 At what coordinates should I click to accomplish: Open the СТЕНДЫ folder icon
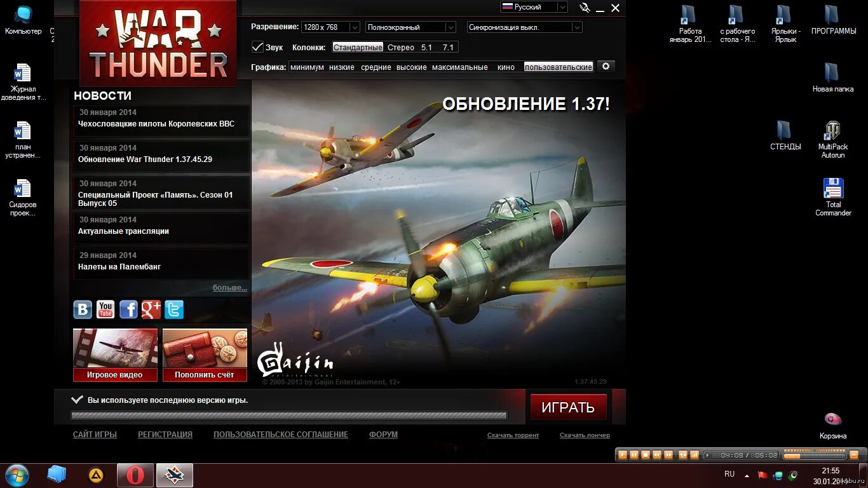[x=785, y=135]
